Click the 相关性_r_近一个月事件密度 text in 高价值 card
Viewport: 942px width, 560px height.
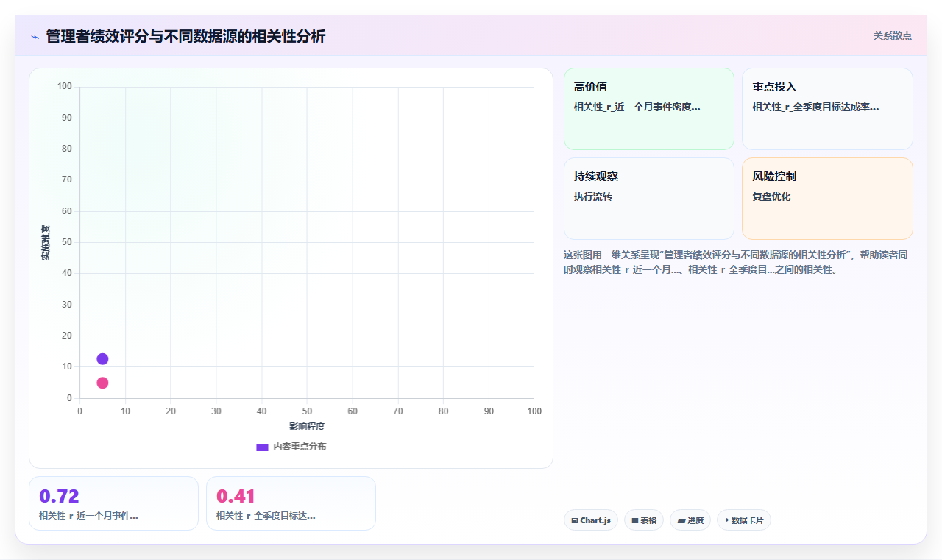click(637, 107)
